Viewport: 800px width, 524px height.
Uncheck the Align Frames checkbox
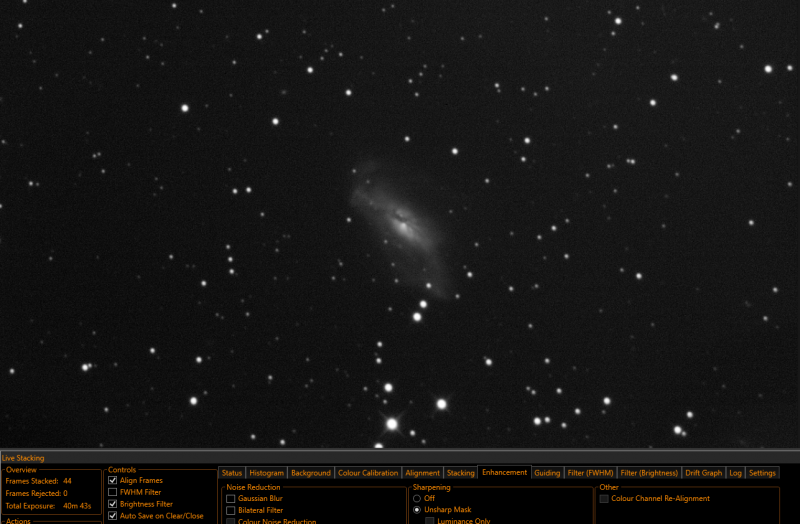tap(113, 480)
